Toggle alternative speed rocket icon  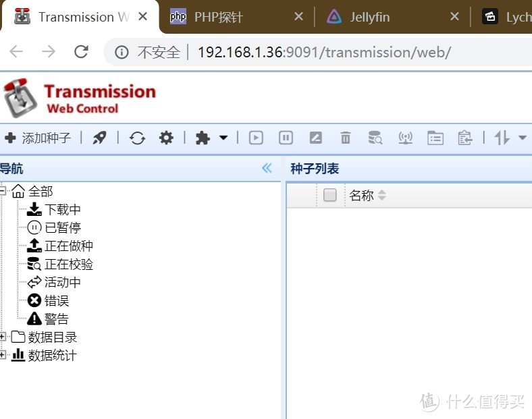coord(100,138)
